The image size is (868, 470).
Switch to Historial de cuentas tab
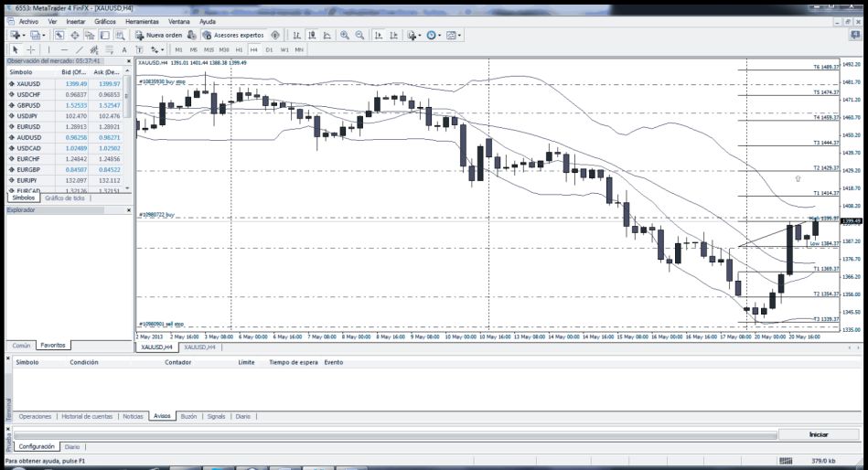click(88, 416)
